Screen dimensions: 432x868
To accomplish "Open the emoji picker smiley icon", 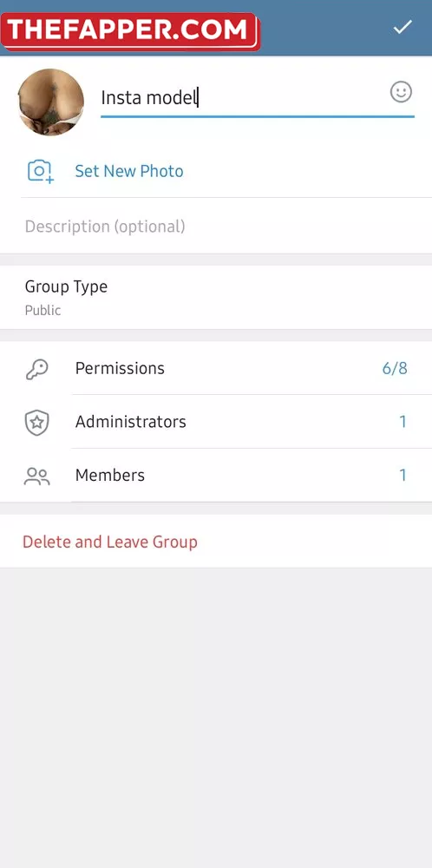I will pyautogui.click(x=401, y=92).
